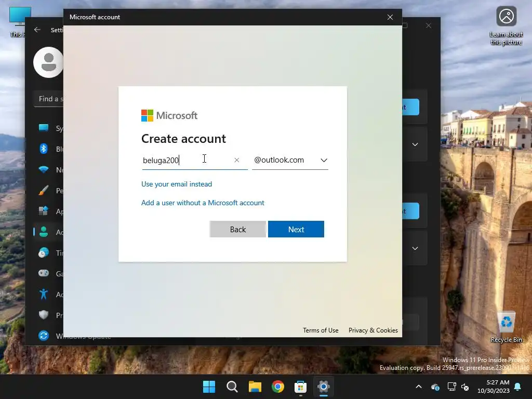Image resolution: width=532 pixels, height=399 pixels.
Task: Open Microsoft Store from taskbar
Action: (x=301, y=387)
